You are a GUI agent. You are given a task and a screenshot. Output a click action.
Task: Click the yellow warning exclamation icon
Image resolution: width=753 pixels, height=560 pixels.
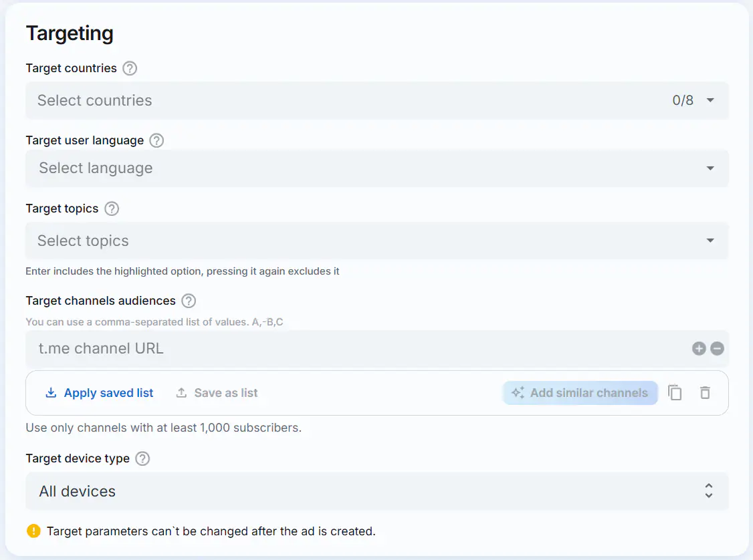33,531
